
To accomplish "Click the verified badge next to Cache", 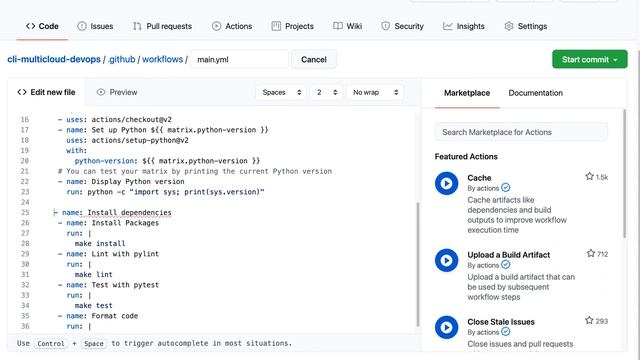I will (x=505, y=188).
